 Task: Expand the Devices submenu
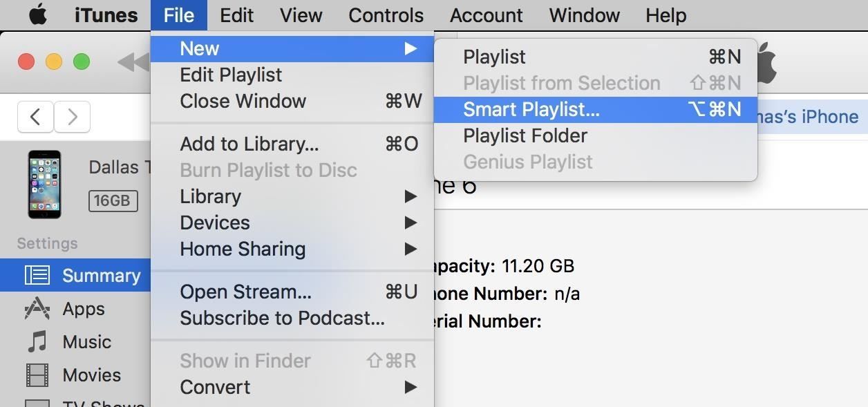coord(214,223)
